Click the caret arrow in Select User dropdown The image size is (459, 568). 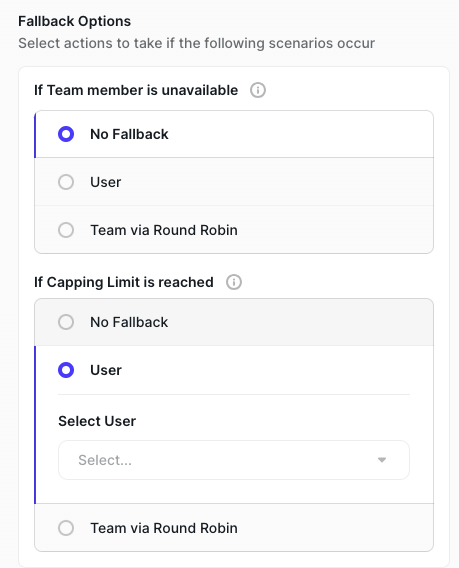(382, 460)
